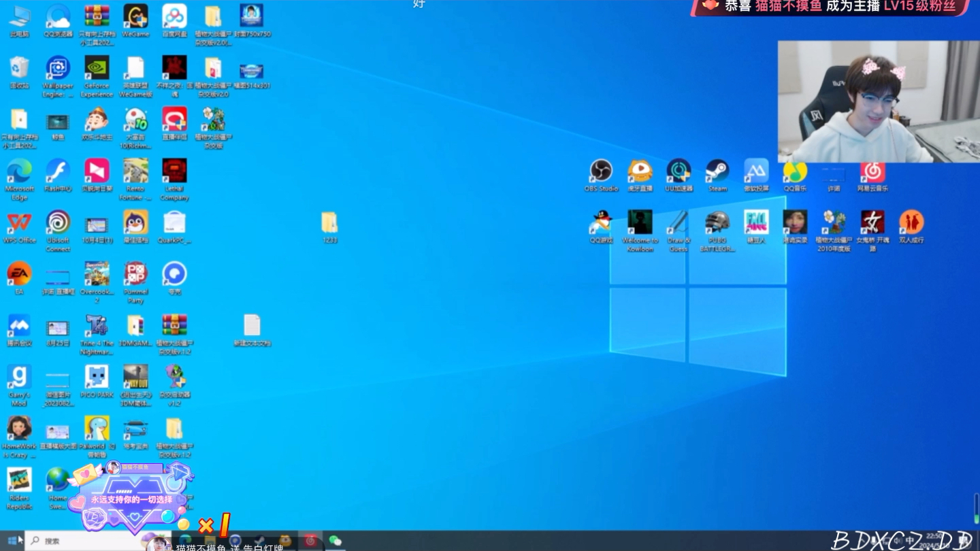Screen dimensions: 980x551
Task: Launch Ubisoft Connect
Action: [58, 232]
